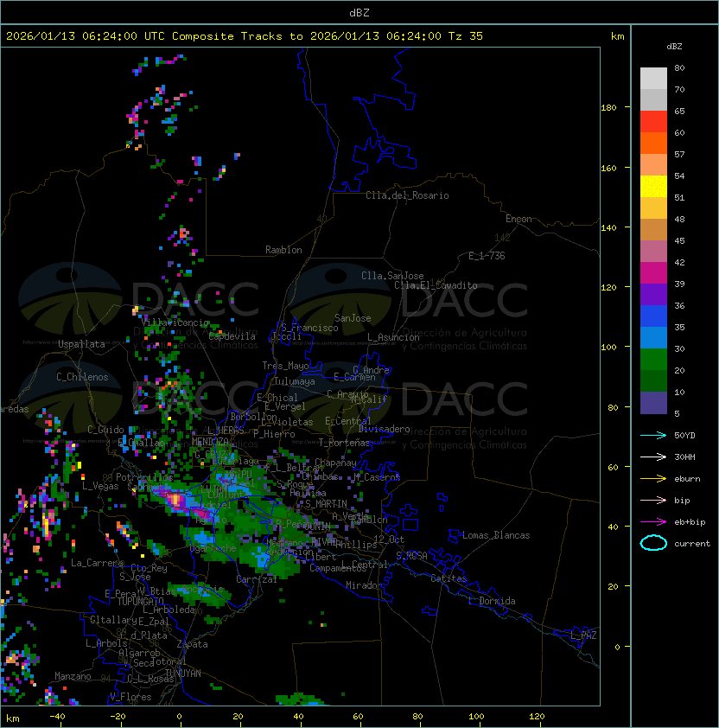Click the L_Asuncion map label
Image resolution: width=719 pixels, height=728 pixels.
[x=393, y=337]
